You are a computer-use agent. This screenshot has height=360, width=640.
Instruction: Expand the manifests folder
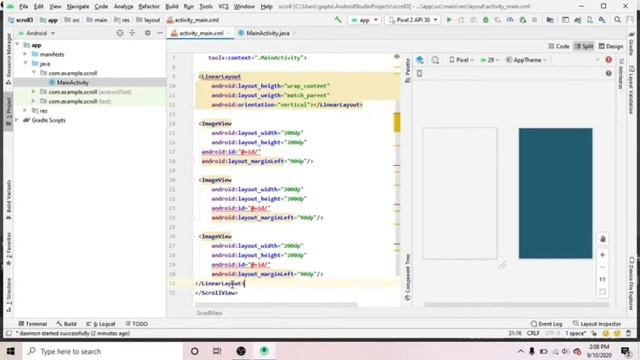25,54
